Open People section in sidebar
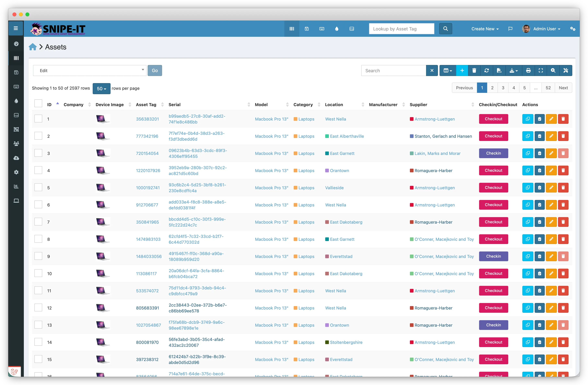Viewport: 588px width, 385px height. click(16, 144)
